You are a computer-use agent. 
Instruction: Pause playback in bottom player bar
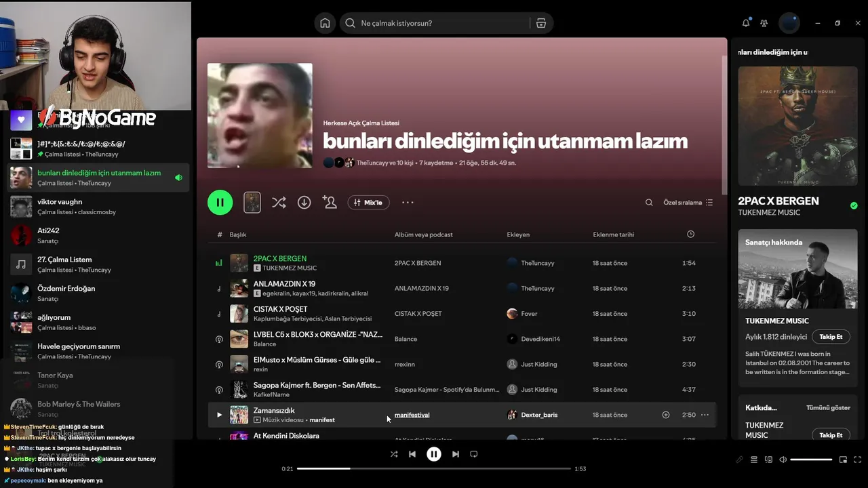[x=434, y=454]
